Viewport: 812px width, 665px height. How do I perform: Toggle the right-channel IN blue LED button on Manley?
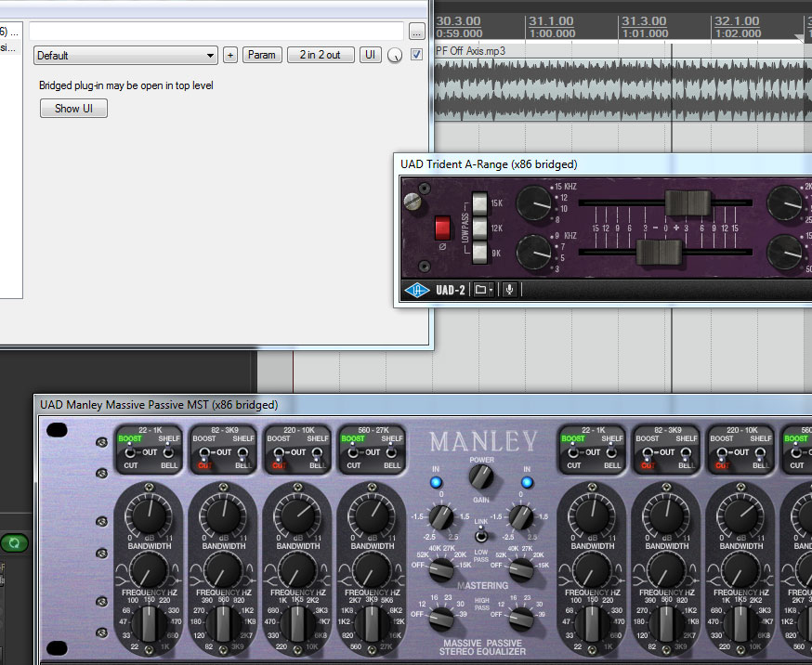pos(527,482)
